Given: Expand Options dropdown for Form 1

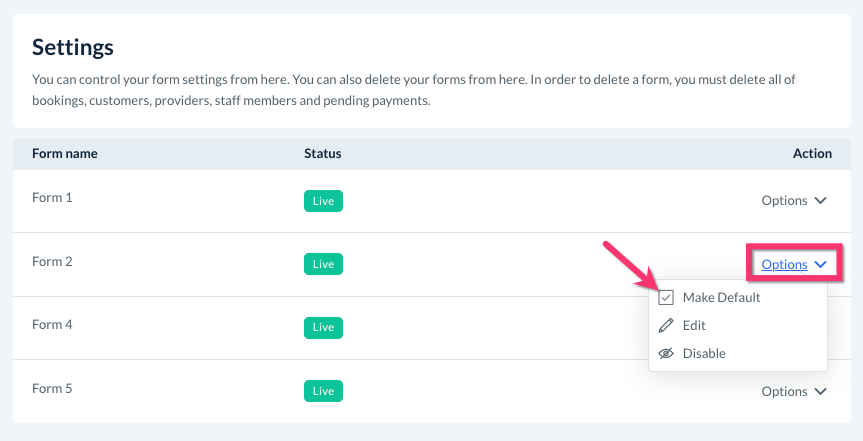Looking at the screenshot, I should tap(785, 201).
